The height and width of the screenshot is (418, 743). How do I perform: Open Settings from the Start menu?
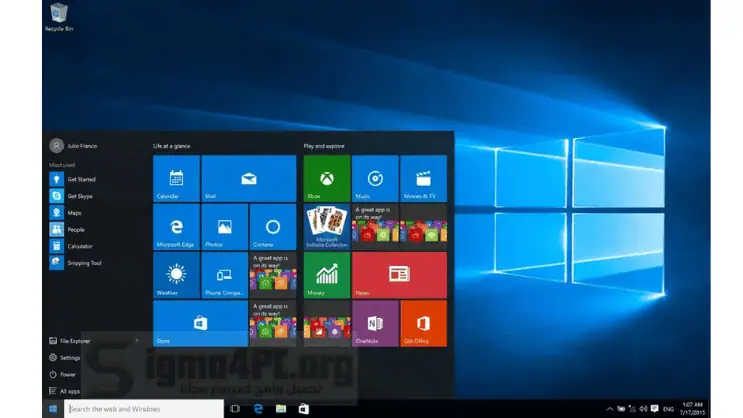coord(69,357)
